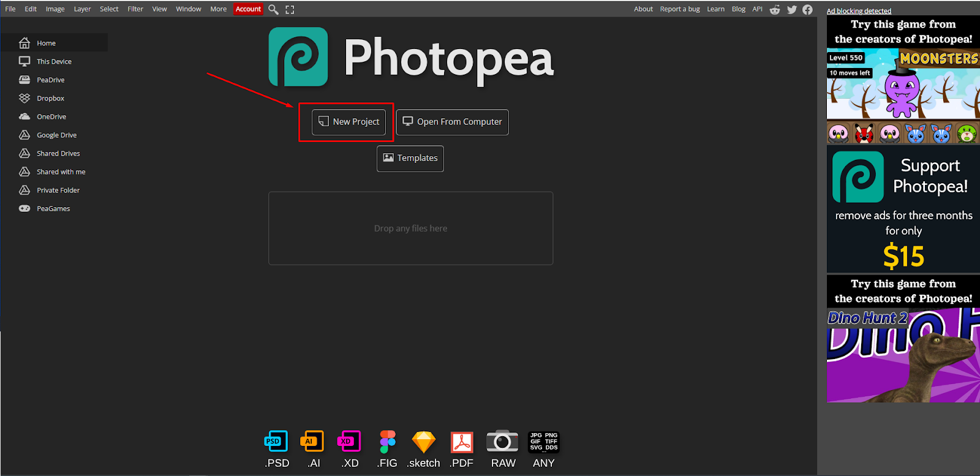The height and width of the screenshot is (476, 980).
Task: Toggle fullscreen mode icon
Action: (290, 9)
